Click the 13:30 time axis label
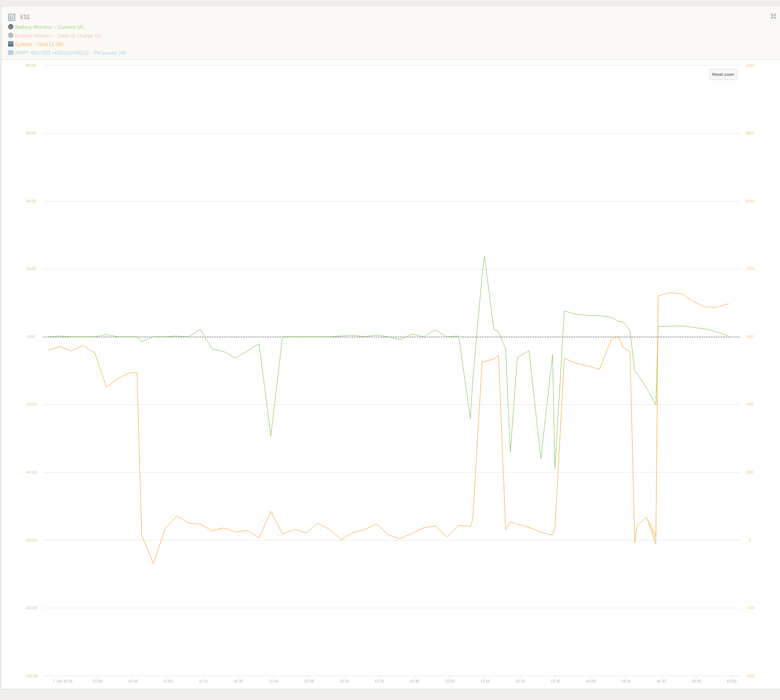This screenshot has width=780, height=700. 520,681
